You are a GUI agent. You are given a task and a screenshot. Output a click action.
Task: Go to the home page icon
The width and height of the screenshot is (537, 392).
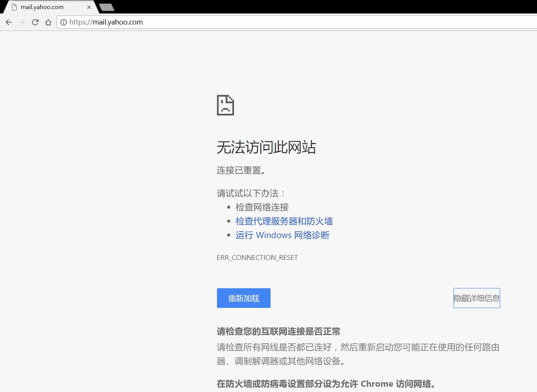(48, 22)
